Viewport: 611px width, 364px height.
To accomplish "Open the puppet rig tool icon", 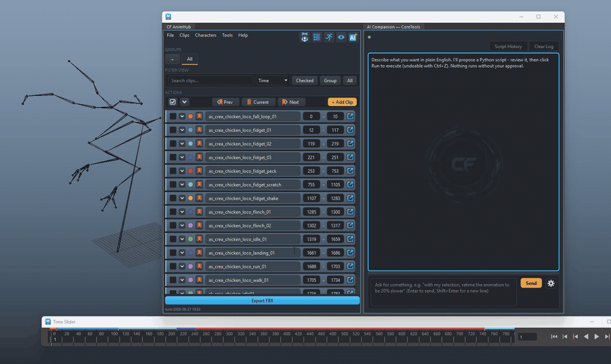I will [x=305, y=37].
